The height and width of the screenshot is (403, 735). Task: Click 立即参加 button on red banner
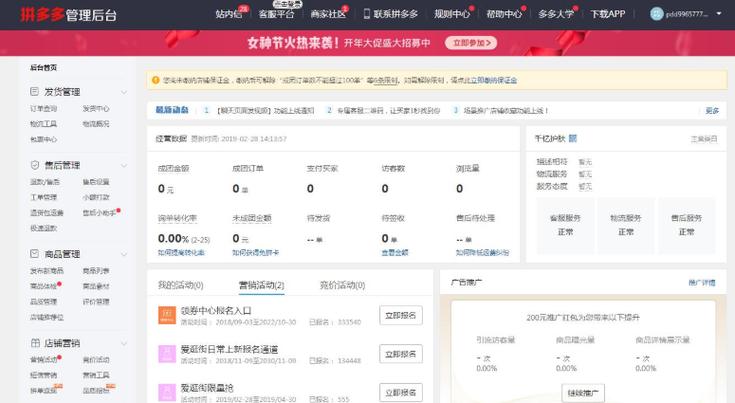click(471, 43)
